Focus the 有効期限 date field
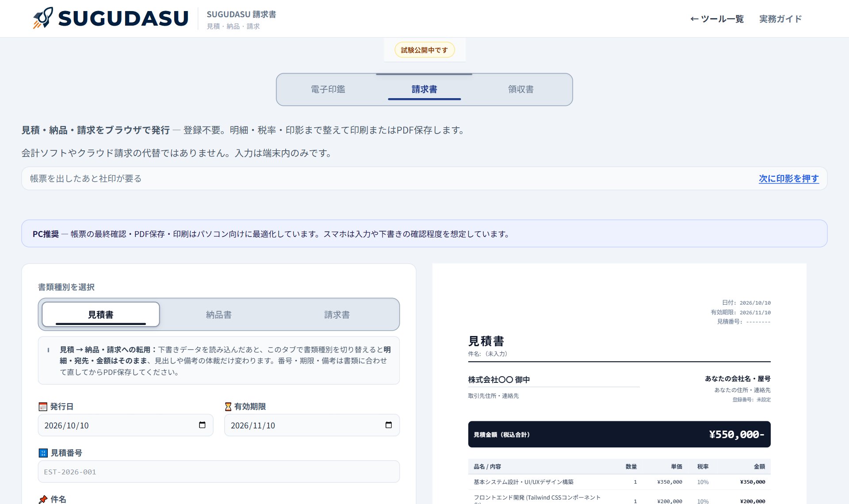The height and width of the screenshot is (504, 849). (x=312, y=425)
